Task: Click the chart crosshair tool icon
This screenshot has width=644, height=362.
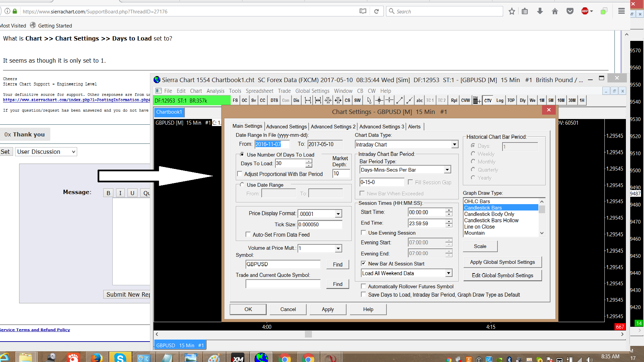Action: 379,100
